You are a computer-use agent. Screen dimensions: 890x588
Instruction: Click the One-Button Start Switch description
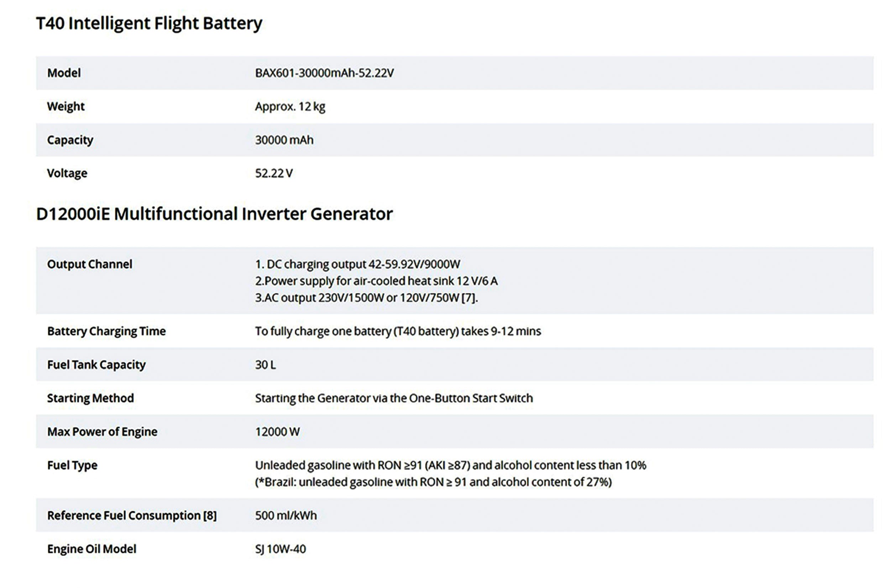tap(394, 398)
